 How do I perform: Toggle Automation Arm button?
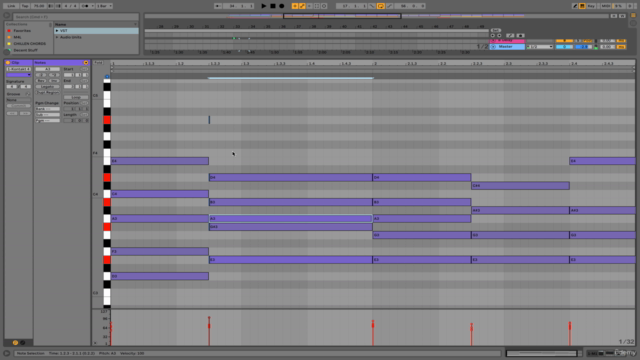pyautogui.click(x=302, y=6)
